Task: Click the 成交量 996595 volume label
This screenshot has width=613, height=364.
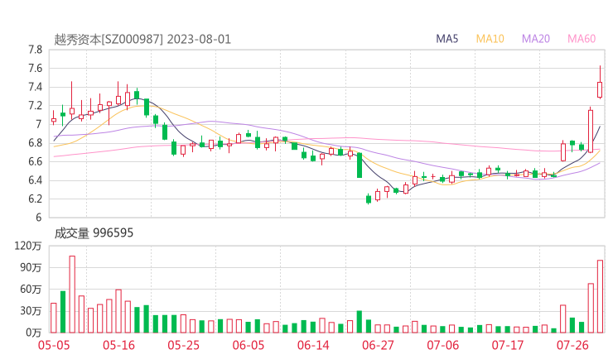Action: [x=94, y=233]
